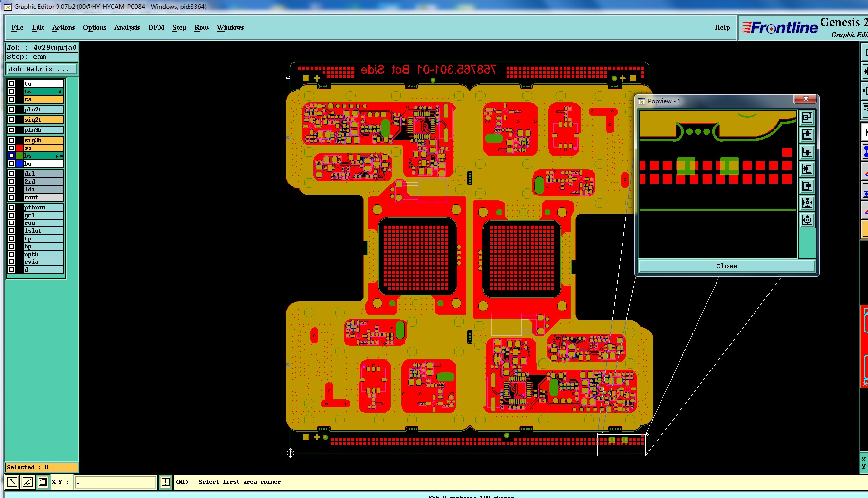The width and height of the screenshot is (868, 498).
Task: Select the sig3b layer row
Action: [x=44, y=140]
